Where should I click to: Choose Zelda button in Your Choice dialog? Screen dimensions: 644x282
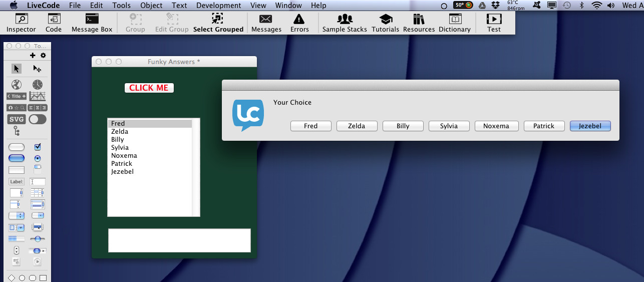click(x=357, y=126)
